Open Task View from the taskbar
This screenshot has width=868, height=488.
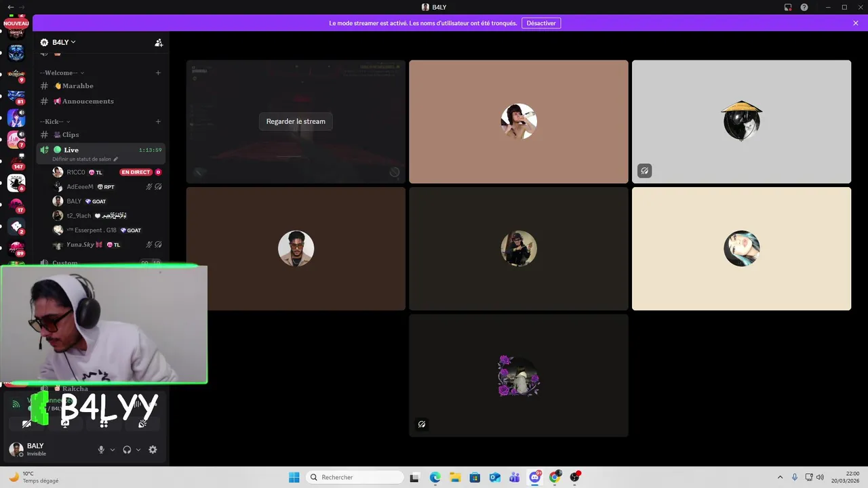coord(414,477)
